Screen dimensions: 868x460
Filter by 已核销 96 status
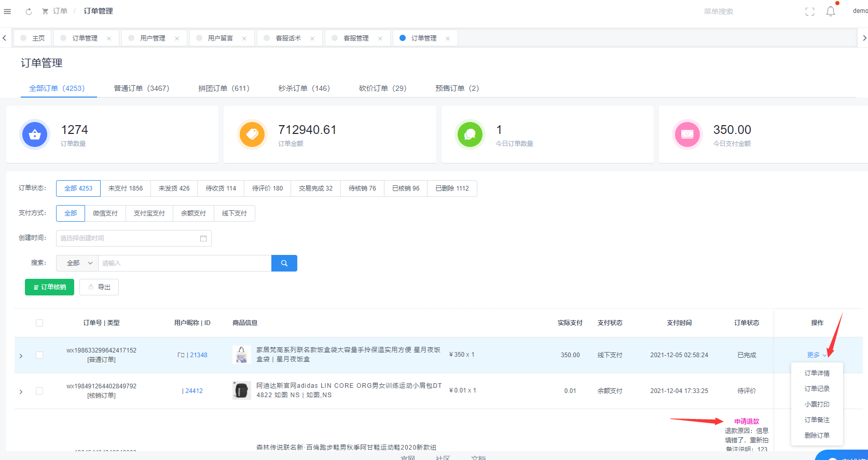point(406,188)
